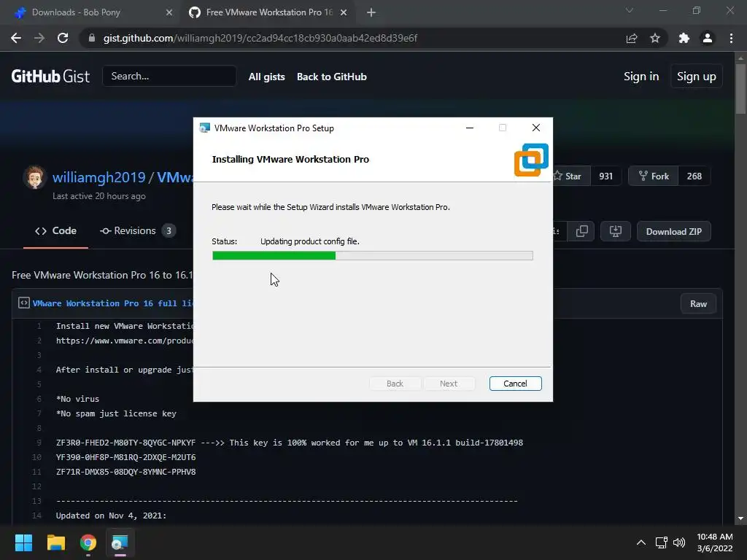The width and height of the screenshot is (747, 560).
Task: Close the Free VMware Workstation Pro tab
Action: pos(344,12)
